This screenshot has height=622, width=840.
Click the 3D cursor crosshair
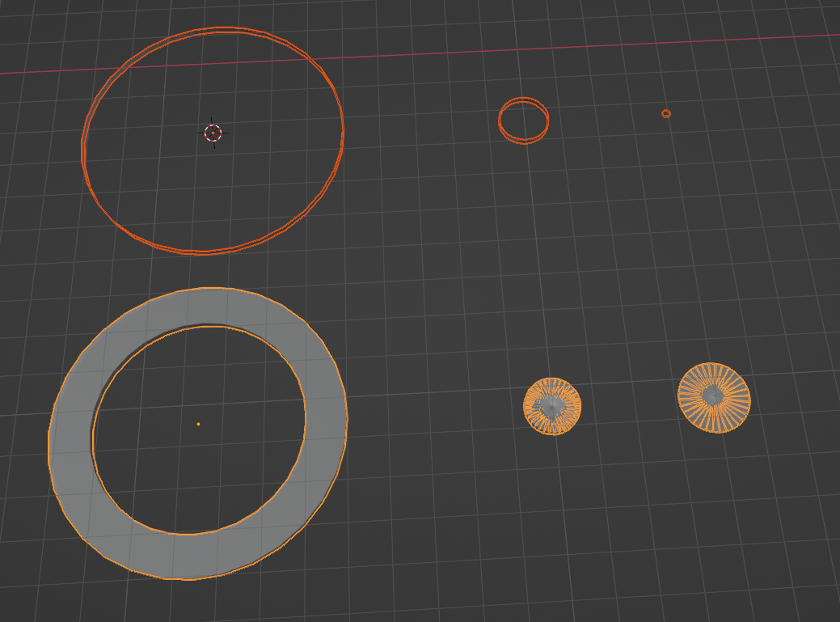pos(213,133)
